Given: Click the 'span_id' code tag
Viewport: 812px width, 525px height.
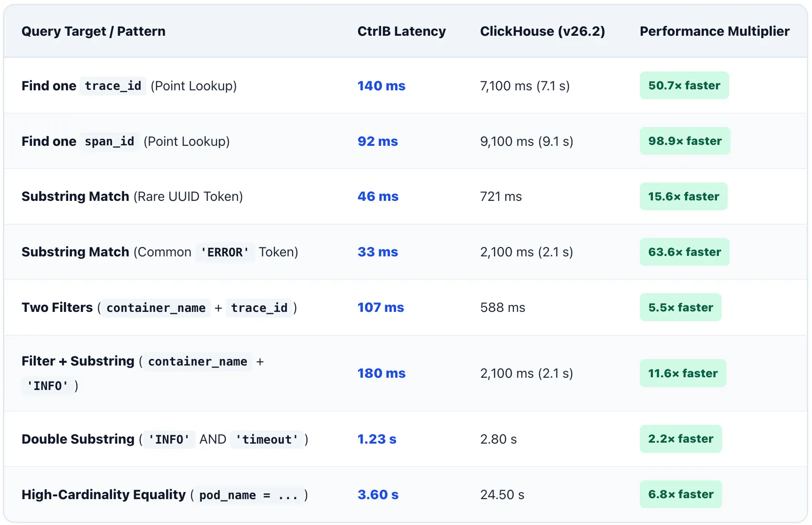Looking at the screenshot, I should pos(109,142).
